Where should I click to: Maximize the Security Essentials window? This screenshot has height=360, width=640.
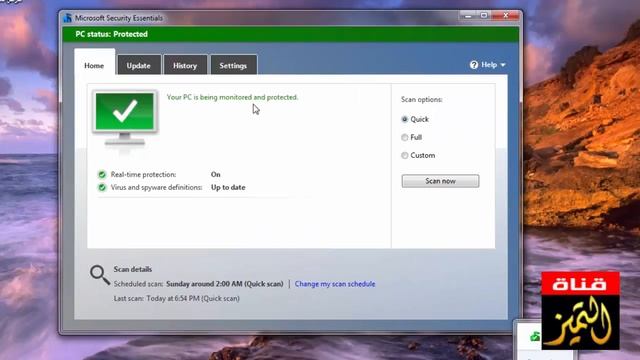pos(484,16)
